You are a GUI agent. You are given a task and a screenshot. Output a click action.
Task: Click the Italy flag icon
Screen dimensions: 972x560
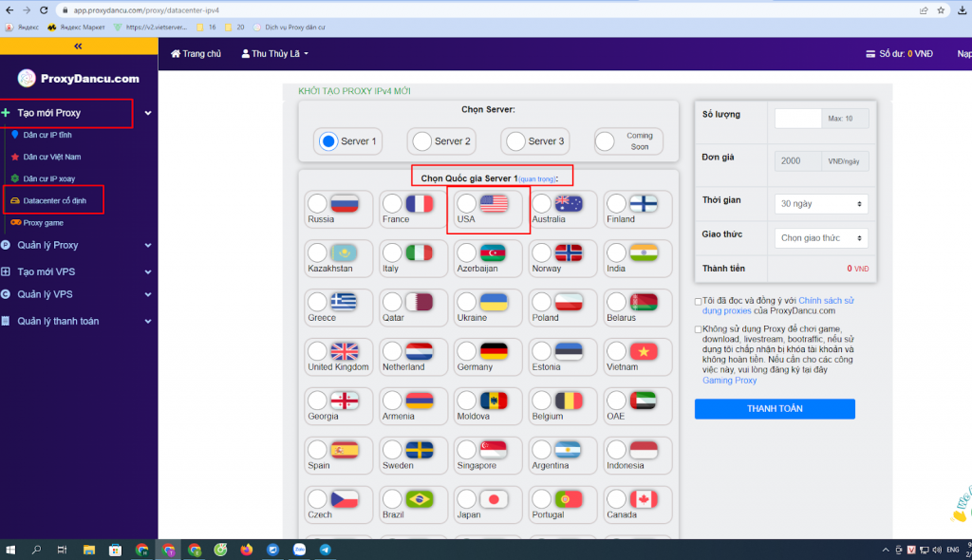coord(419,253)
